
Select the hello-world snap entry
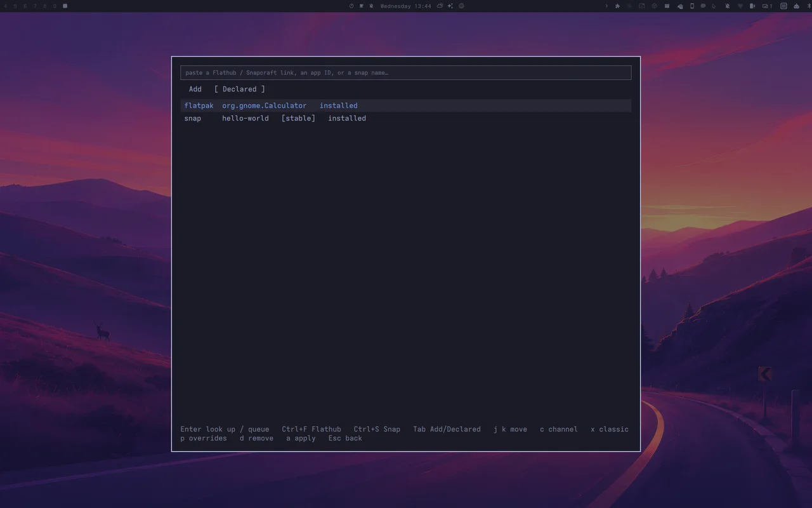click(406, 118)
